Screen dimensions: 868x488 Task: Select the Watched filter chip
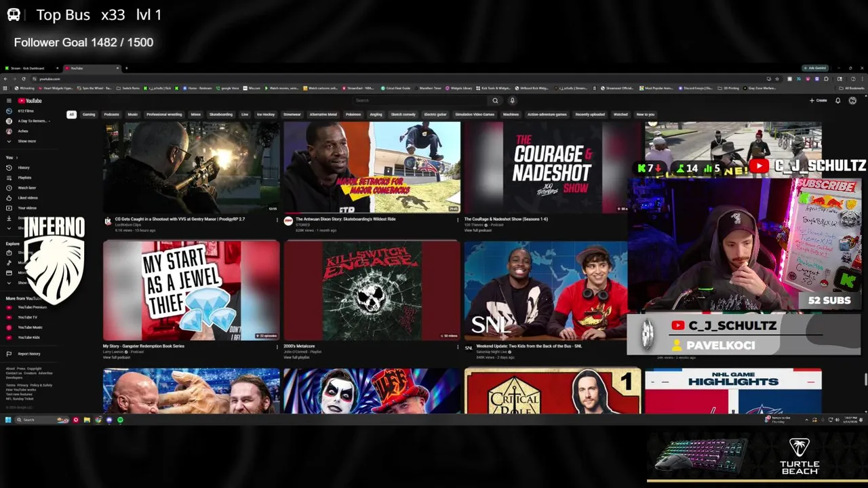(620, 114)
